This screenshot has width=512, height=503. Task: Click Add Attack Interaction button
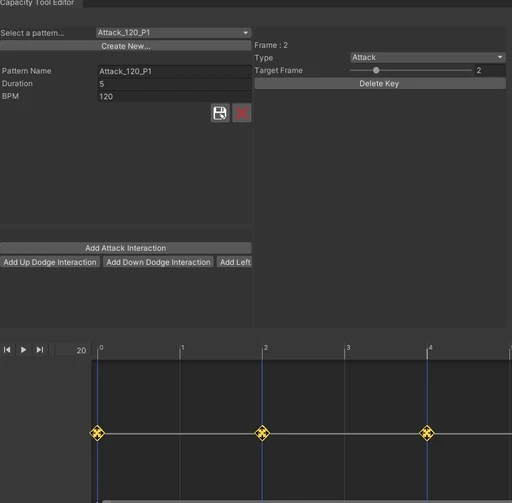[126, 248]
